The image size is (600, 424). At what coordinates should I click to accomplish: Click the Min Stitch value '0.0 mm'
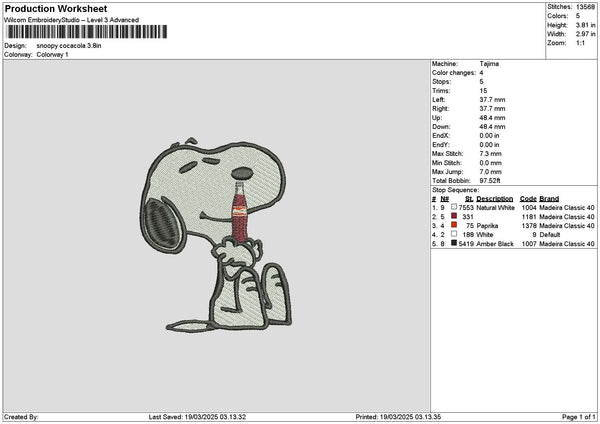[491, 163]
